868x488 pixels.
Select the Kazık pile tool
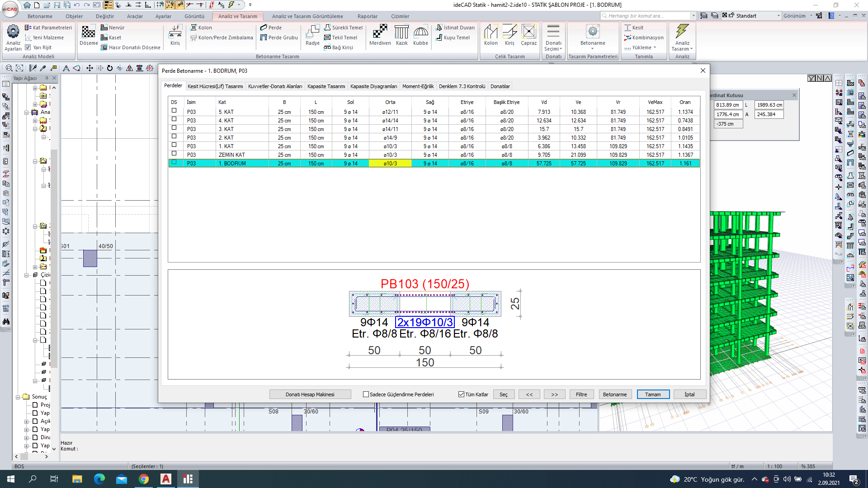pos(401,35)
